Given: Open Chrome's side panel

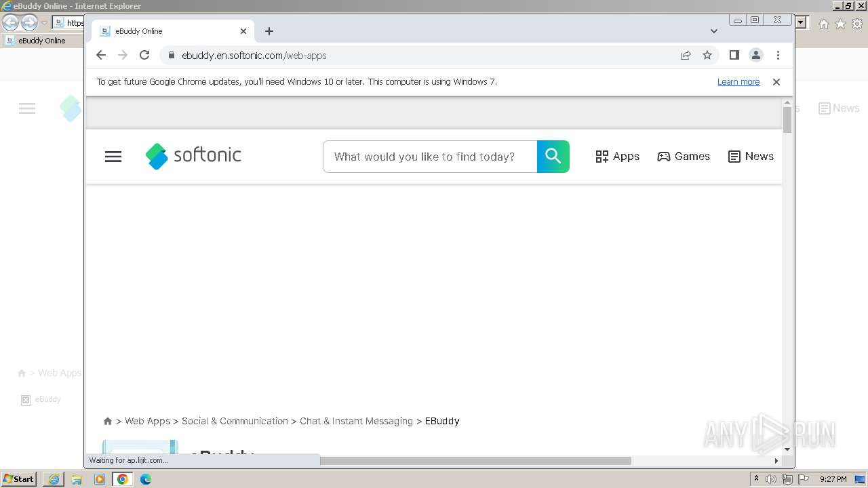Looking at the screenshot, I should pos(734,55).
